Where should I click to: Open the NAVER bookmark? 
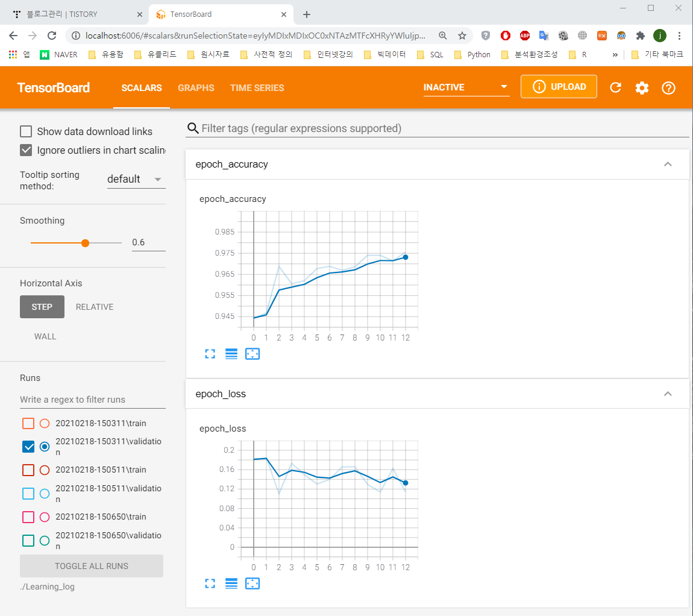tap(59, 54)
